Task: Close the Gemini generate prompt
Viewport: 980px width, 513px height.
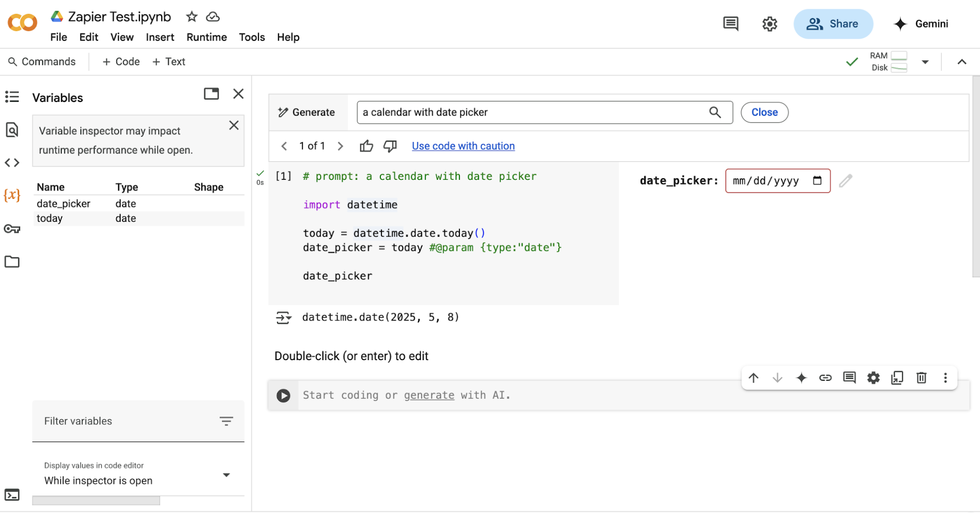Action: pyautogui.click(x=764, y=112)
